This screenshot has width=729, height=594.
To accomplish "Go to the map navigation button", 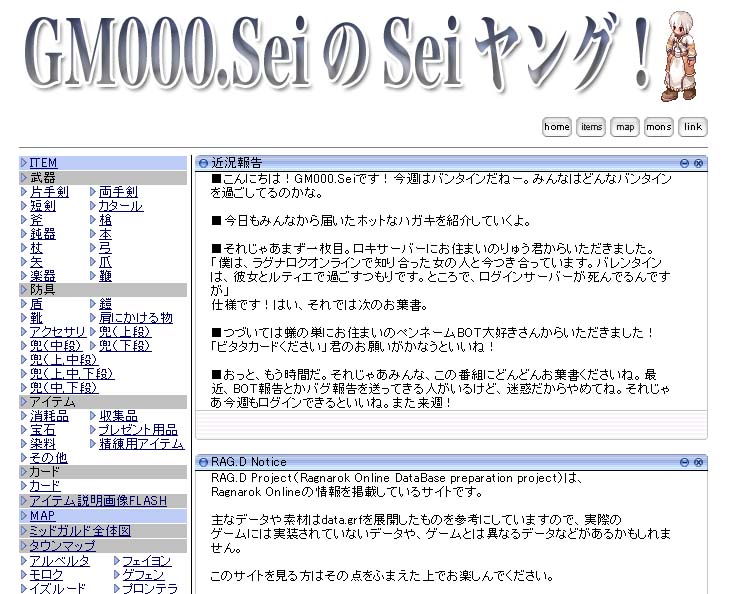I will [625, 127].
